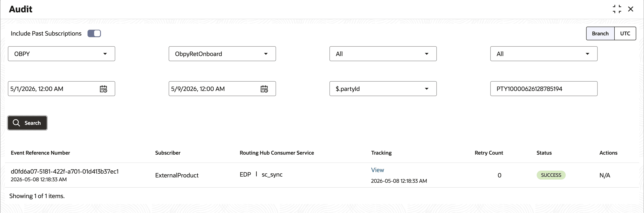Expand the $.partyId dropdown
This screenshot has width=644, height=213.
383,89
